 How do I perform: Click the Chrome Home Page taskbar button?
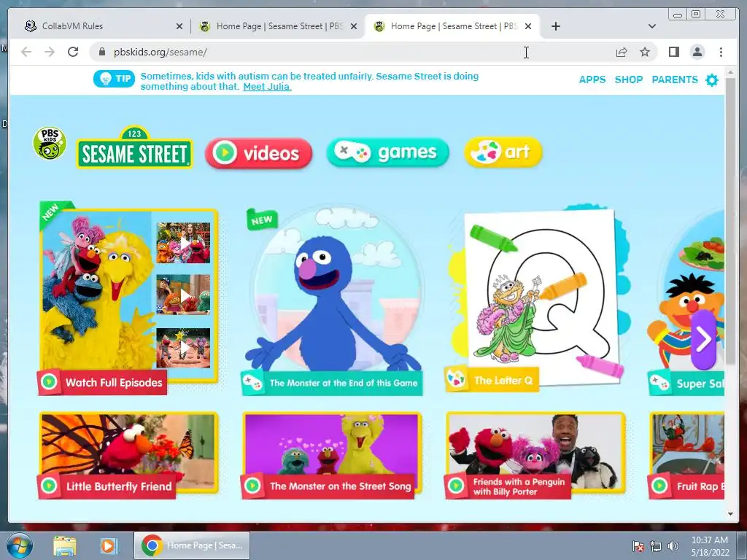tap(193, 545)
